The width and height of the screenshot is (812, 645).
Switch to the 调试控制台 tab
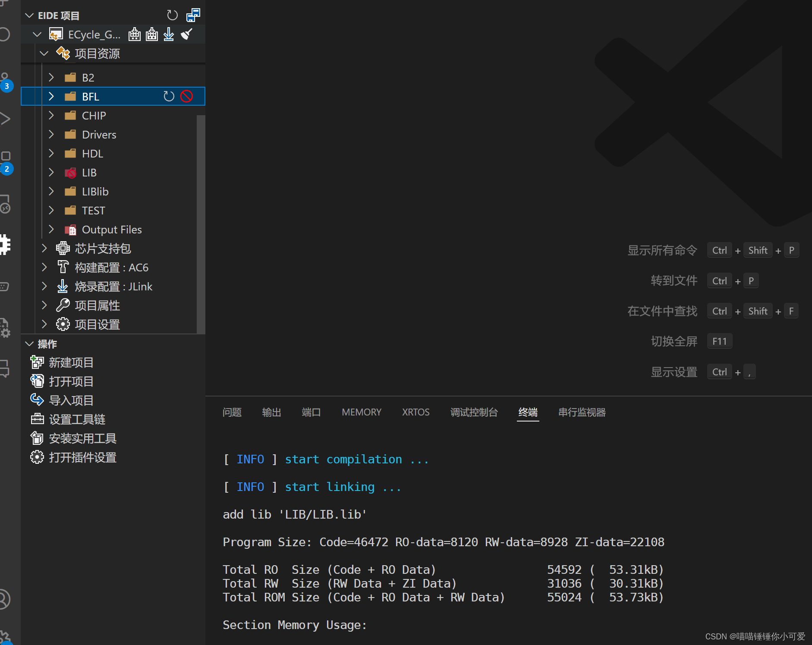click(x=474, y=412)
